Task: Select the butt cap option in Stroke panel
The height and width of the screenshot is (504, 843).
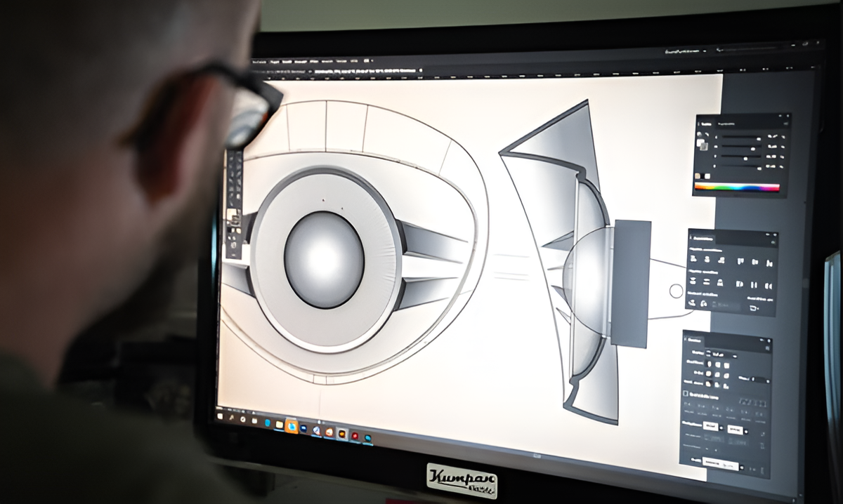Action: [709, 364]
